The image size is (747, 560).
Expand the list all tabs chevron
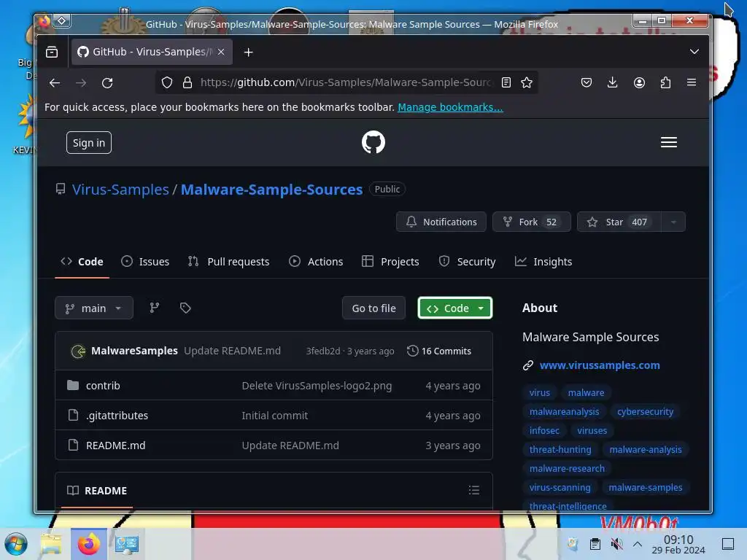click(x=694, y=52)
